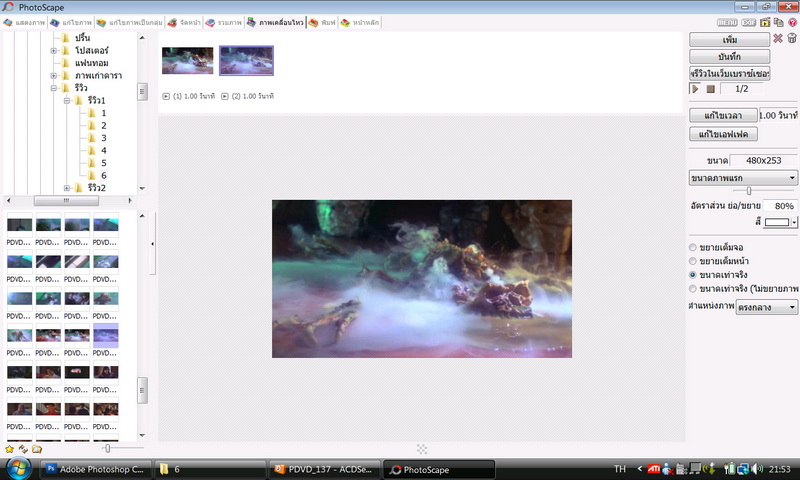Viewport: 800px width, 480px height.
Task: Adjust the canvas size slider below the dropdown
Action: pos(748,191)
